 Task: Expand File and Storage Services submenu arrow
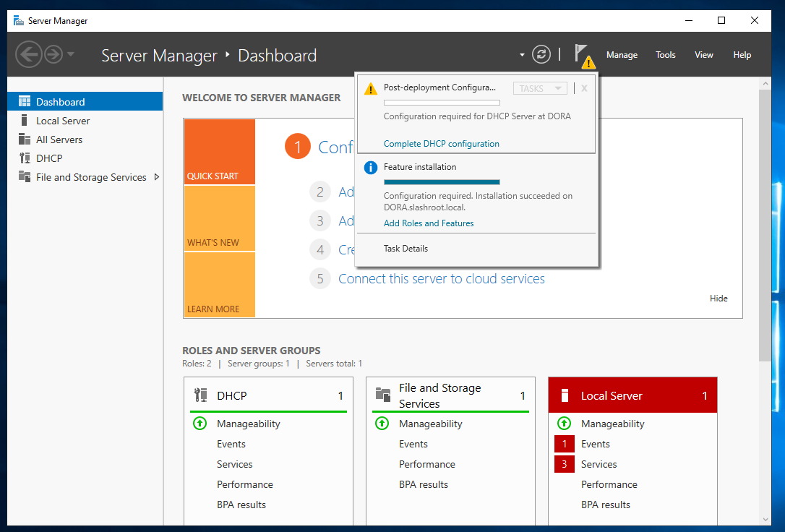coord(157,177)
